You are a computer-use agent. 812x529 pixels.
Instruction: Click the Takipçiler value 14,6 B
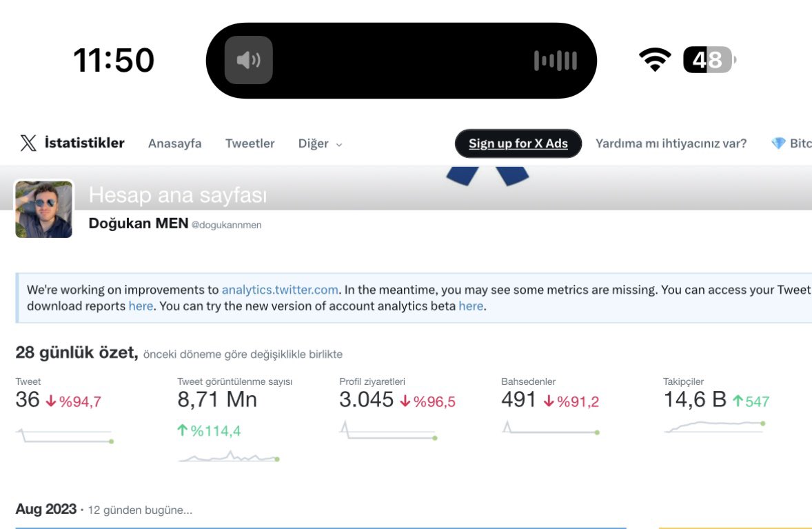695,400
